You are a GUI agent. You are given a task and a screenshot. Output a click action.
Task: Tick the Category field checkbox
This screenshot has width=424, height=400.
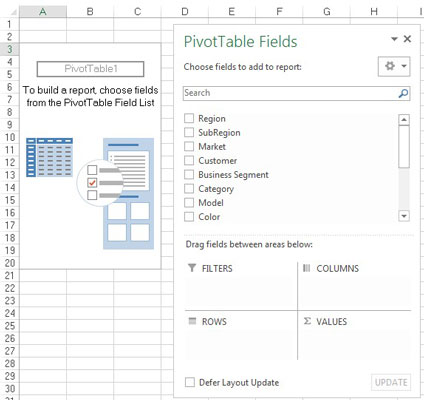189,188
